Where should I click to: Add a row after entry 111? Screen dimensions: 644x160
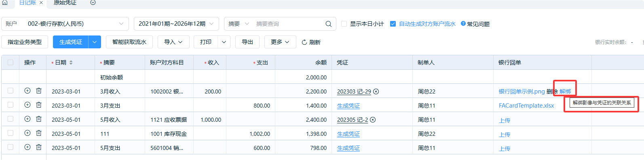pyautogui.click(x=27, y=133)
